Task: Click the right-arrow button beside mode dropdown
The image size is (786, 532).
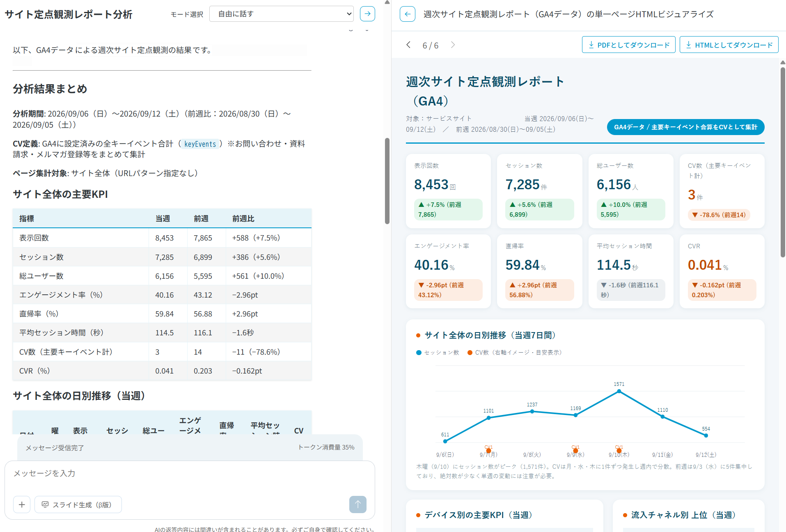Action: 367,14
